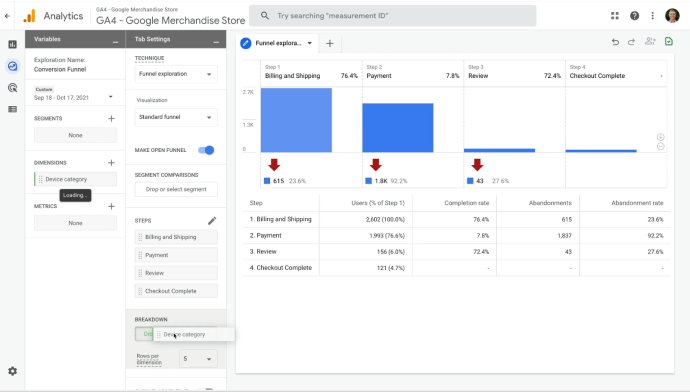Image resolution: width=690 pixels, height=392 pixels.
Task: Click the metrics None placeholder
Action: [x=75, y=223]
